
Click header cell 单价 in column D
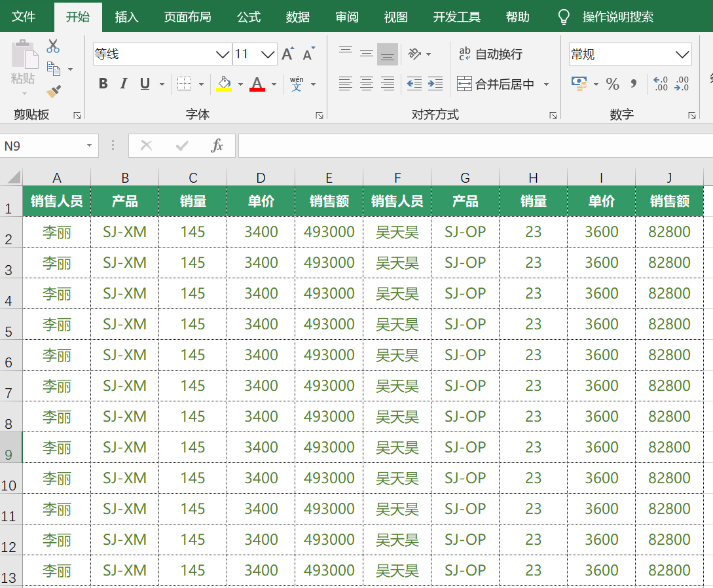tap(261, 201)
